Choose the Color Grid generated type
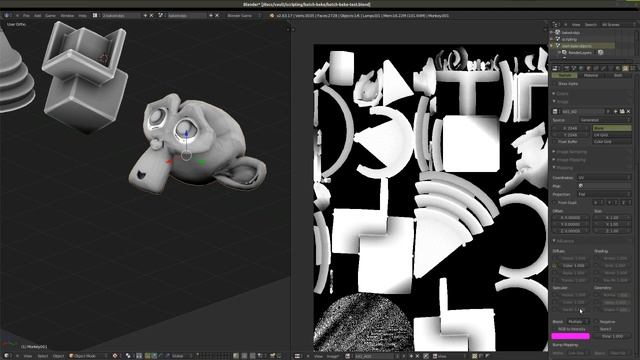The image size is (640, 360). [x=612, y=142]
